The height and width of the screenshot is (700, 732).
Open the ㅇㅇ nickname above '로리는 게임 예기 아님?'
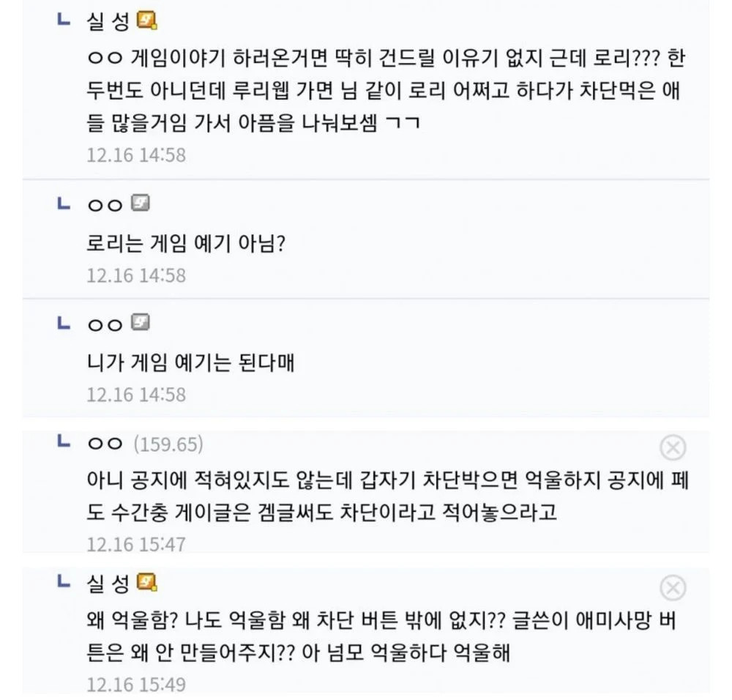[x=105, y=206]
